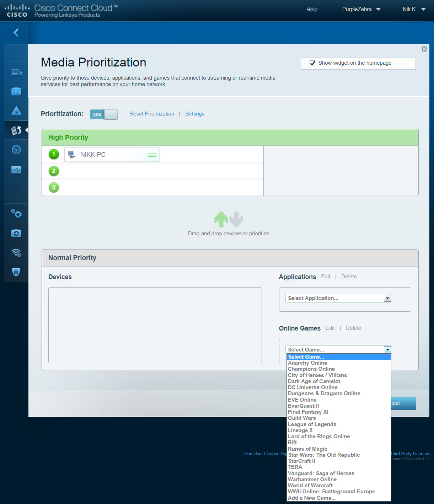The width and height of the screenshot is (434, 504).
Task: Click Edit next to Online Games
Action: pyautogui.click(x=330, y=328)
